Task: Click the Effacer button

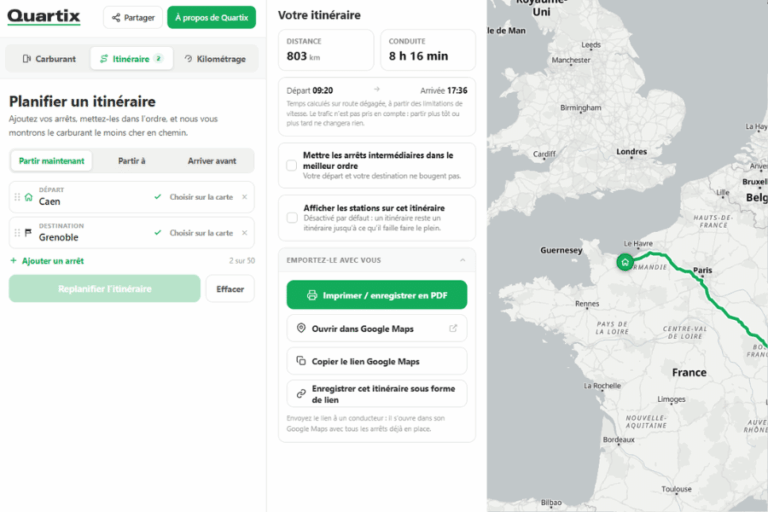Action: coord(230,289)
